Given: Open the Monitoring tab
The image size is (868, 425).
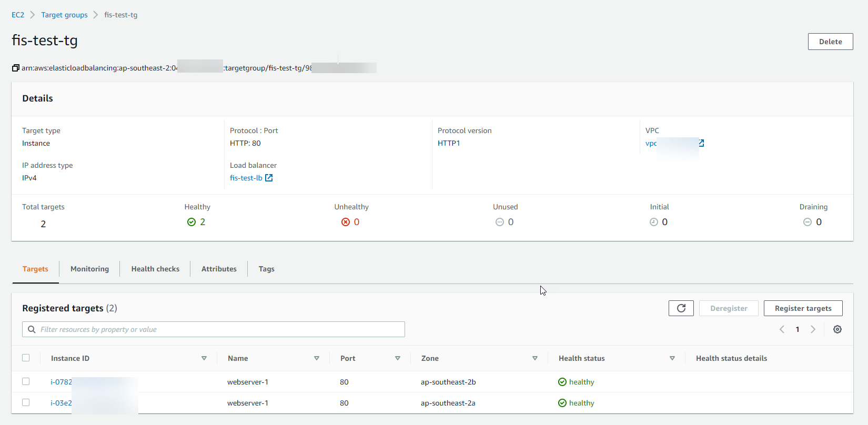Looking at the screenshot, I should point(89,269).
